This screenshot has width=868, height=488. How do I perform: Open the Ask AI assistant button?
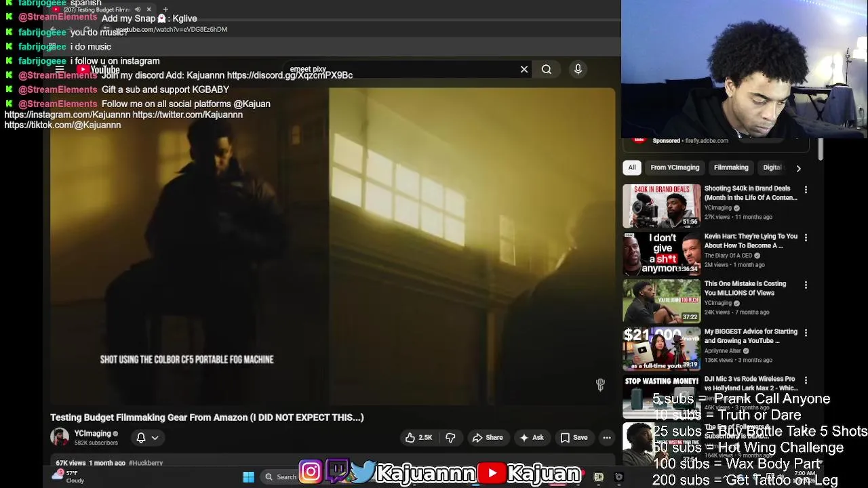(532, 438)
